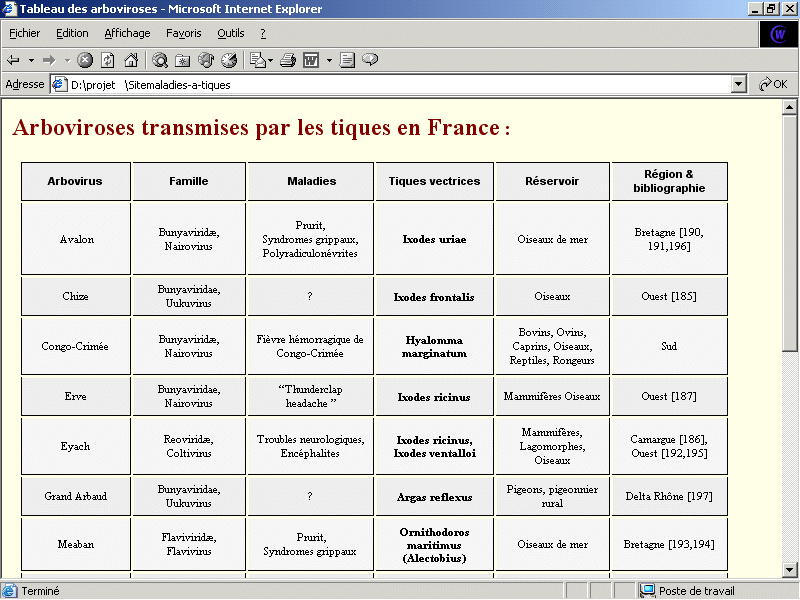
Task: Click the scrollbar down arrow
Action: click(x=789, y=570)
